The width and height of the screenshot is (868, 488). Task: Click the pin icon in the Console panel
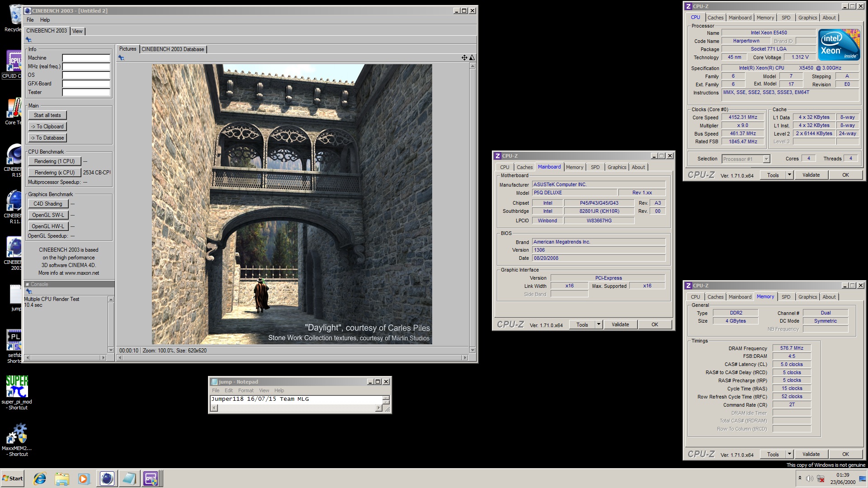(28, 291)
